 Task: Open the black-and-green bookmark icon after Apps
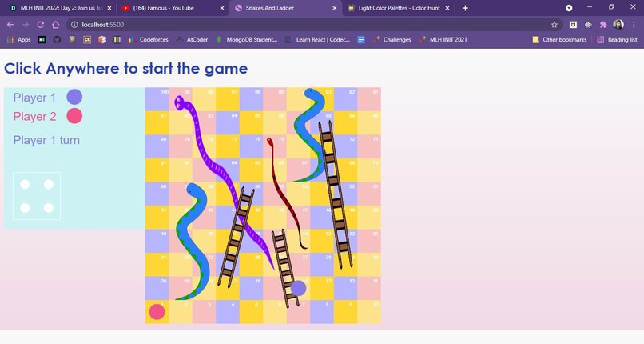click(42, 40)
